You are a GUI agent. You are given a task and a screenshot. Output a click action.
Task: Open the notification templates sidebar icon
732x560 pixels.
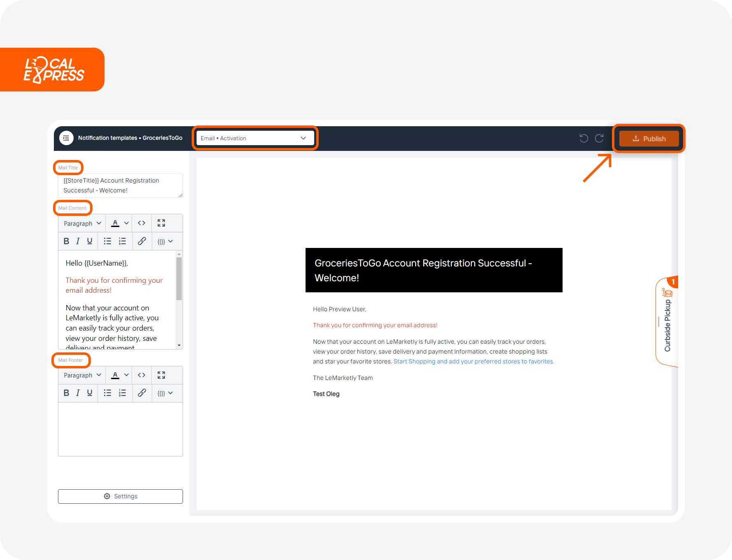66,138
